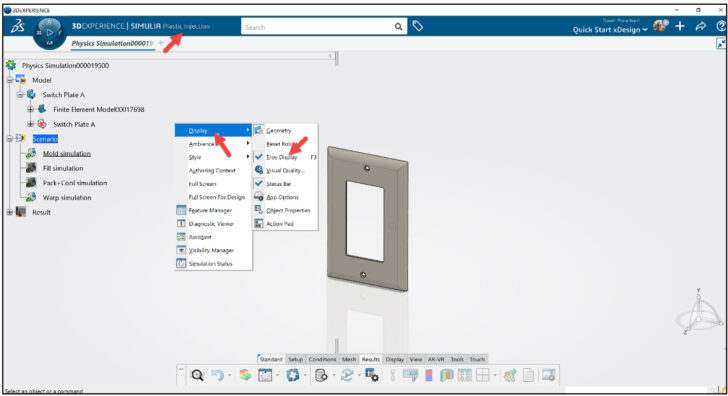The height and width of the screenshot is (396, 728).
Task: Click the four-pane grid layout icon
Action: (x=483, y=375)
